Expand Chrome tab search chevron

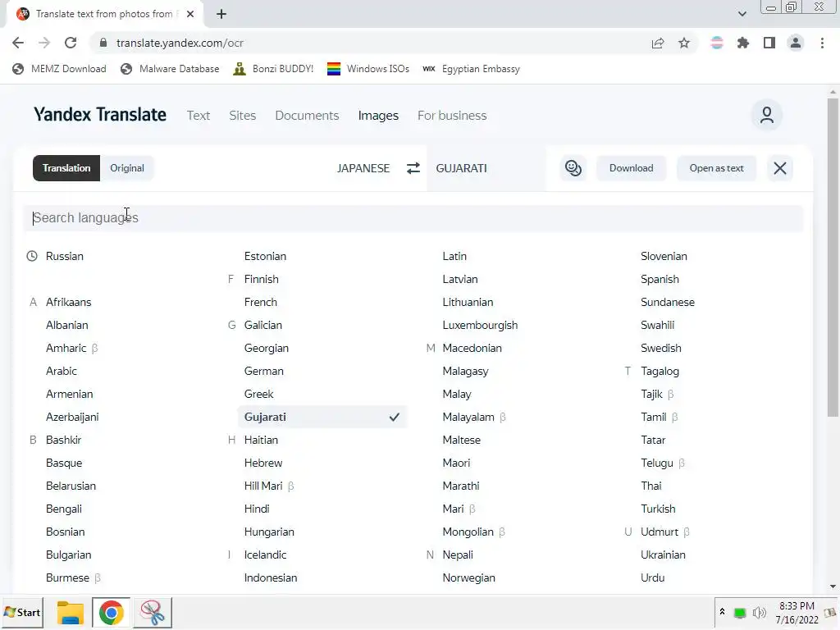(x=742, y=14)
